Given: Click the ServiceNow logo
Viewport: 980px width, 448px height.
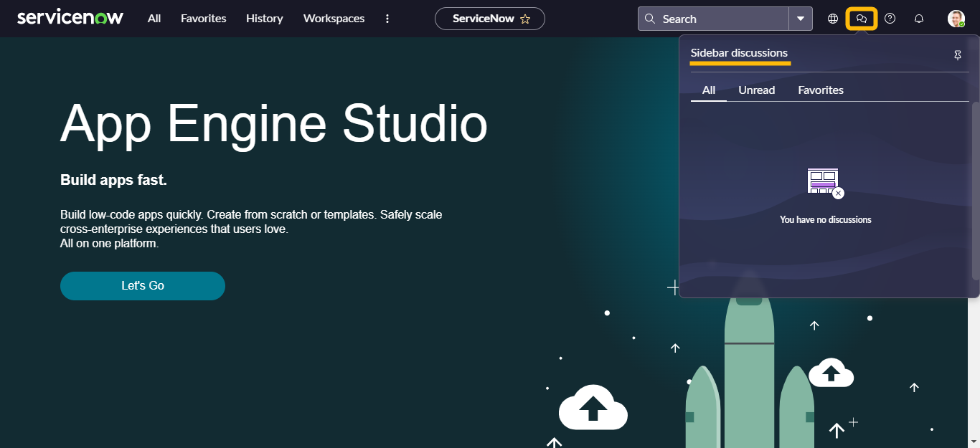Looking at the screenshot, I should coord(70,18).
